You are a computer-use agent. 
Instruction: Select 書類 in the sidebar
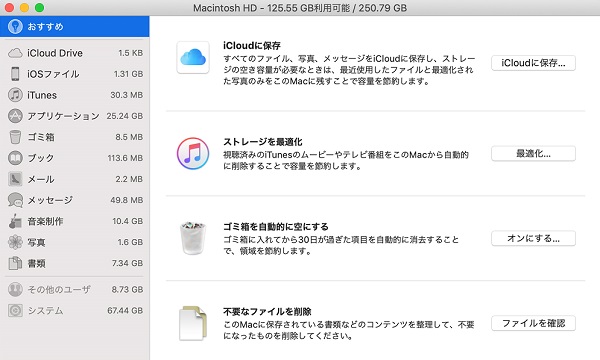[x=75, y=263]
